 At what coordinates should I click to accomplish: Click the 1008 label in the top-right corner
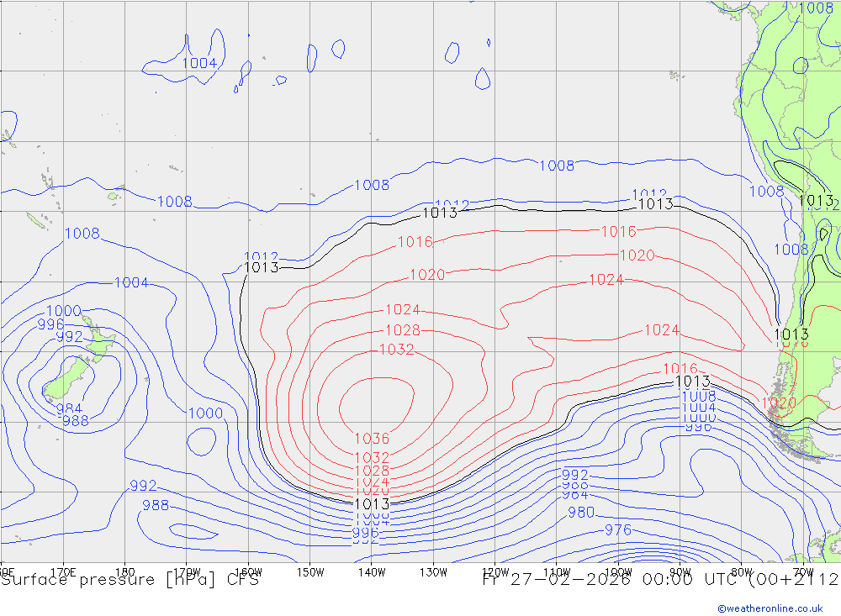pyautogui.click(x=816, y=8)
